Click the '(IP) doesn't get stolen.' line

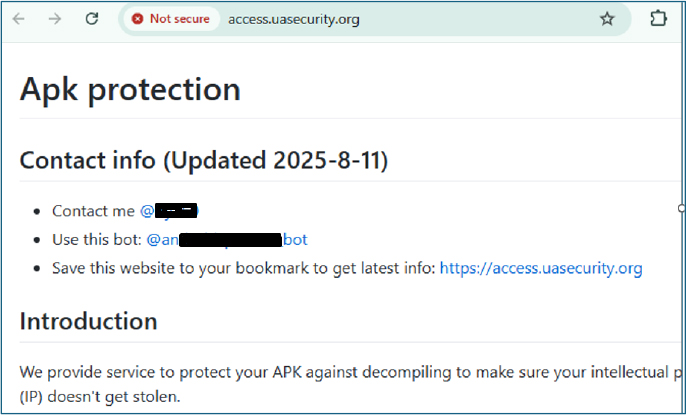(103, 396)
